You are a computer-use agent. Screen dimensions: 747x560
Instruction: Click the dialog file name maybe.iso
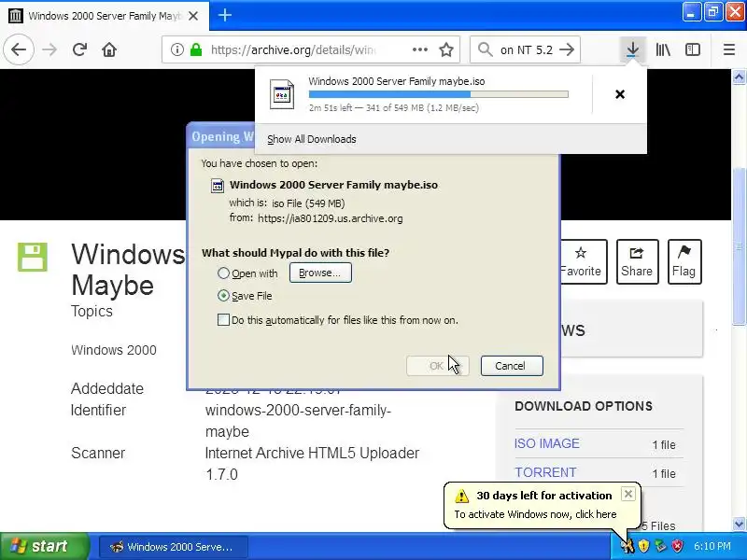333,185
